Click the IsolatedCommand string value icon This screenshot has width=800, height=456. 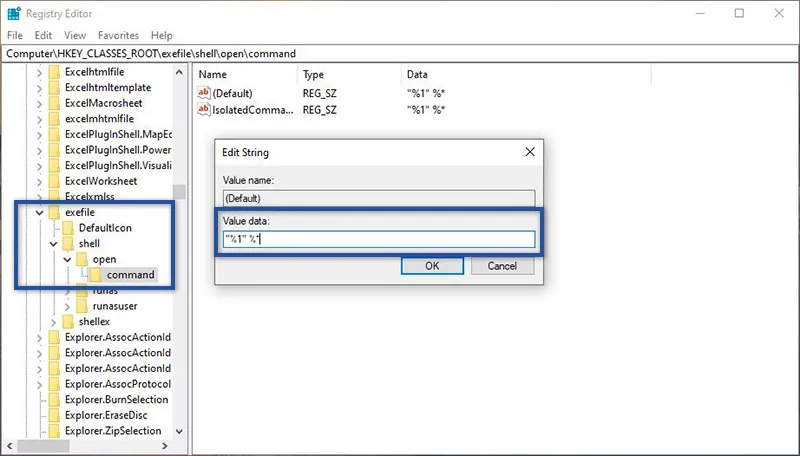click(204, 108)
